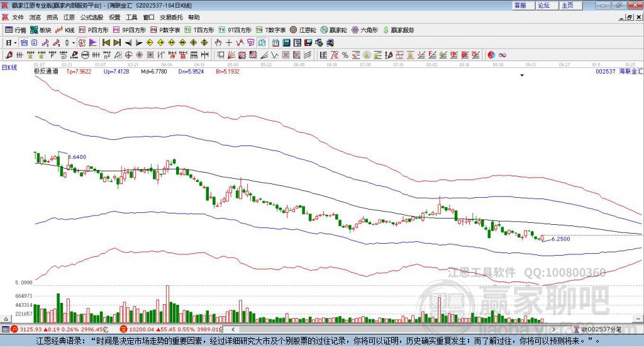Click the Dn=5.9524 indicator value
The height and width of the screenshot is (347, 644).
click(191, 72)
